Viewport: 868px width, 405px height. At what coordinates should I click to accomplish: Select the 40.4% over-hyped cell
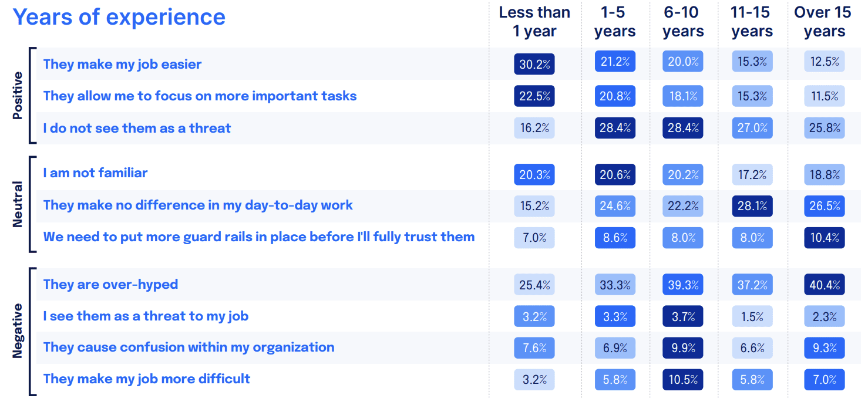pos(825,285)
